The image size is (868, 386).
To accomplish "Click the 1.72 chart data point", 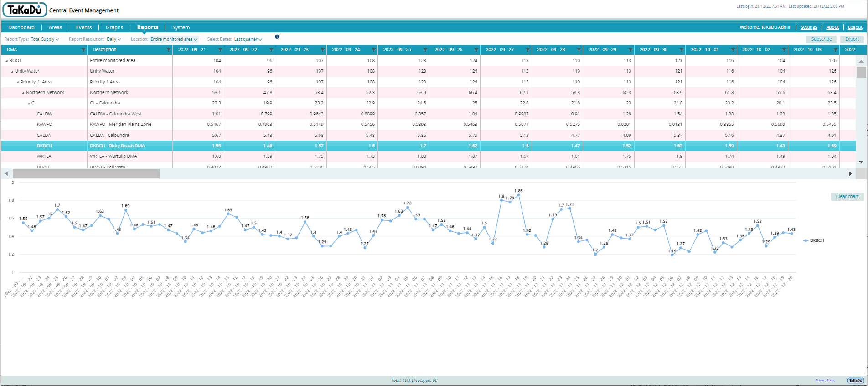I will 407,208.
